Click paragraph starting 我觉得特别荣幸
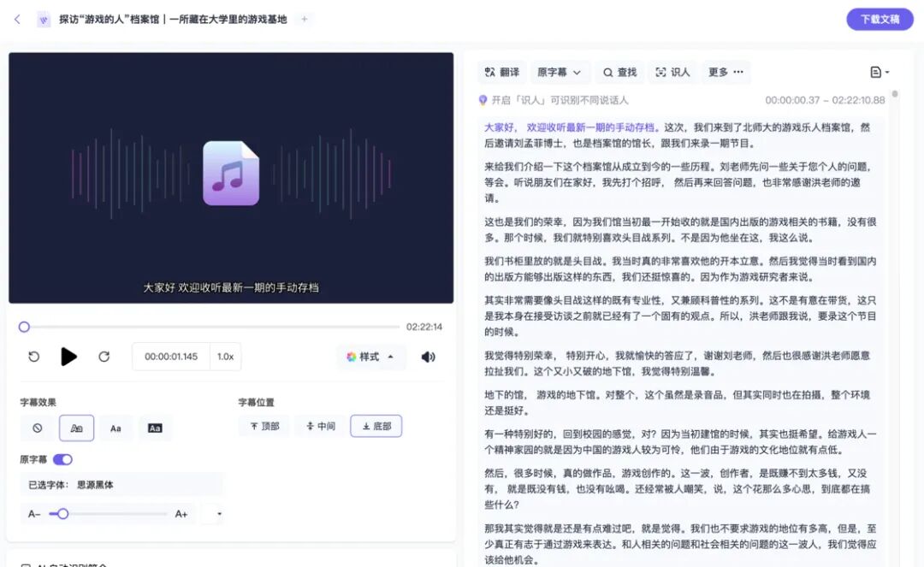The height and width of the screenshot is (567, 924). click(x=677, y=363)
